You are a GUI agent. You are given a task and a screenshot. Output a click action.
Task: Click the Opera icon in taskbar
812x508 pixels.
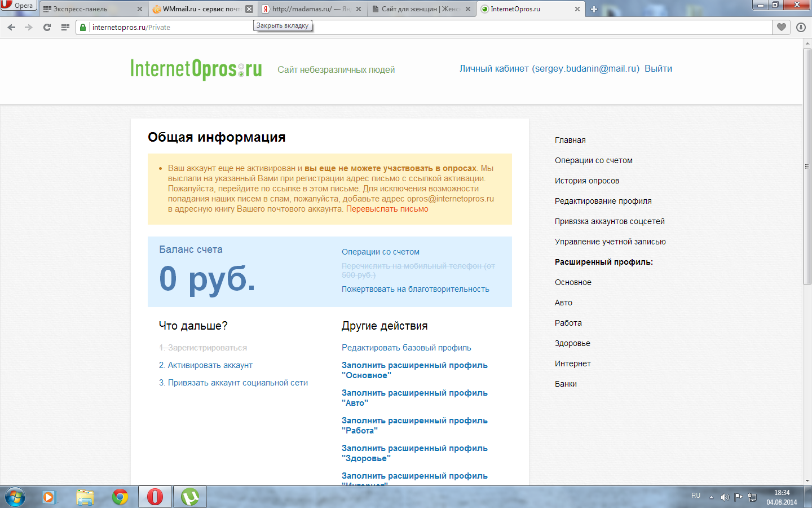(x=155, y=497)
